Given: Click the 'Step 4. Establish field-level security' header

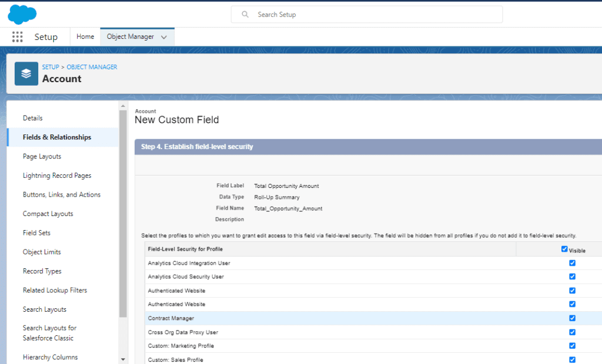Looking at the screenshot, I should click(197, 147).
